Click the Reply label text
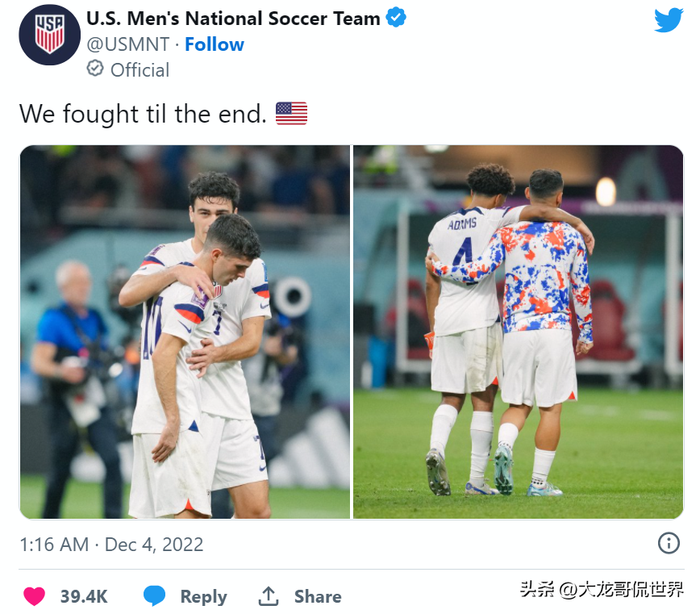Image resolution: width=700 pixels, height=614 pixels. [x=203, y=595]
